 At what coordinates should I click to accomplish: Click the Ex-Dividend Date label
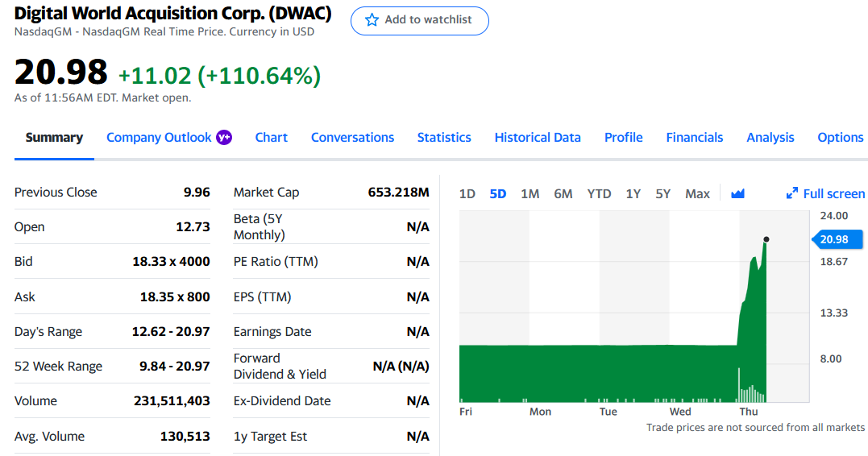coord(282,400)
